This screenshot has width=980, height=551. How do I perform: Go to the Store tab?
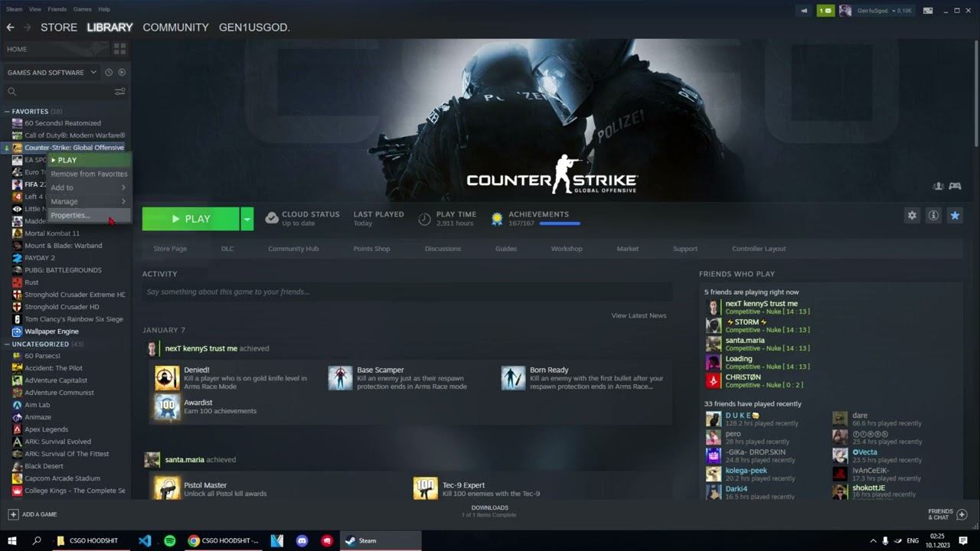click(59, 27)
